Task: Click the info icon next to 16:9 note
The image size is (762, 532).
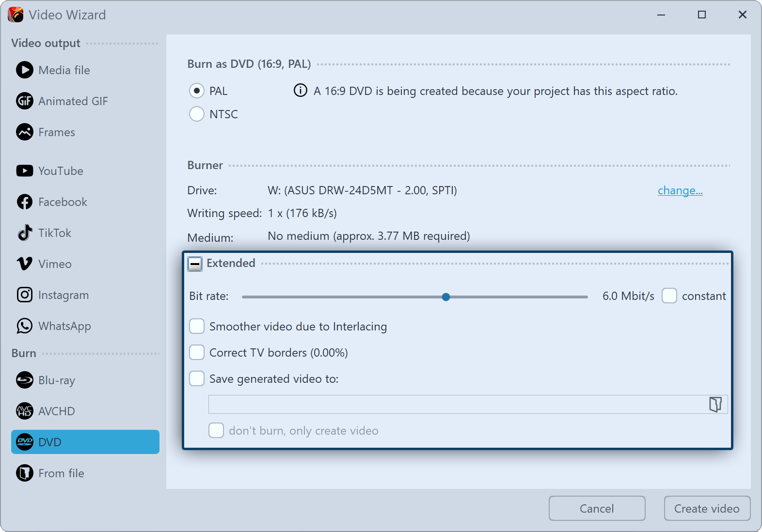Action: (301, 91)
